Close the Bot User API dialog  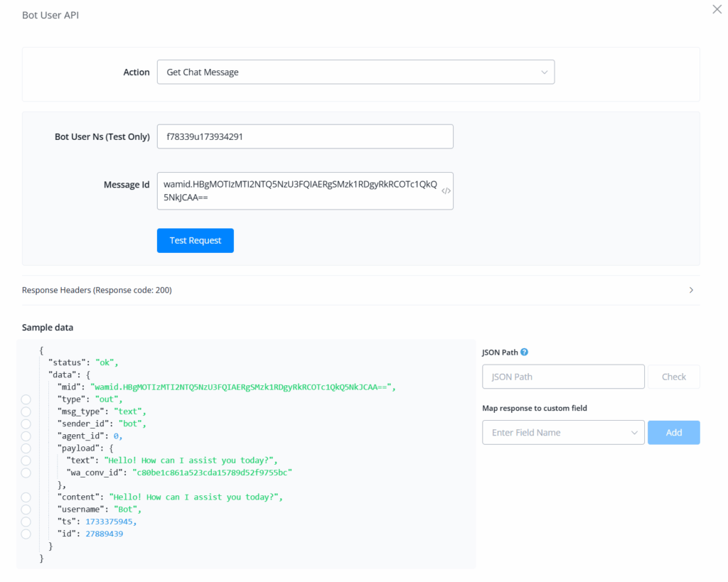(717, 9)
